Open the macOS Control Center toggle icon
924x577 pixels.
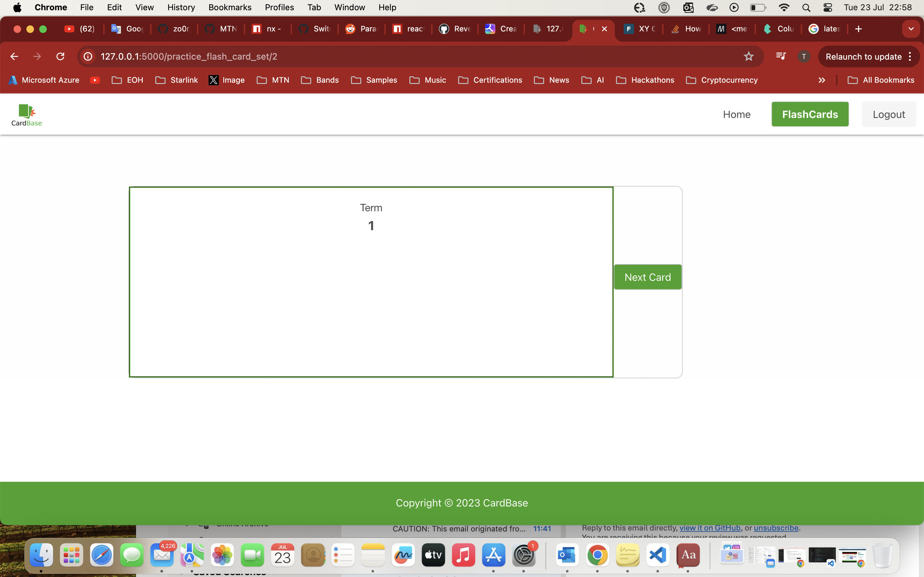coord(827,8)
